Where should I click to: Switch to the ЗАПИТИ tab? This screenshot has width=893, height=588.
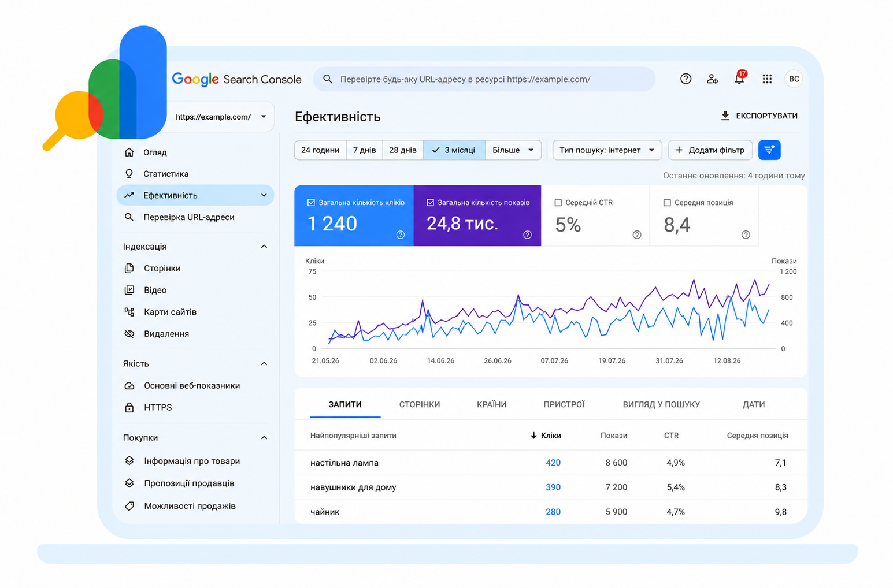tap(345, 404)
